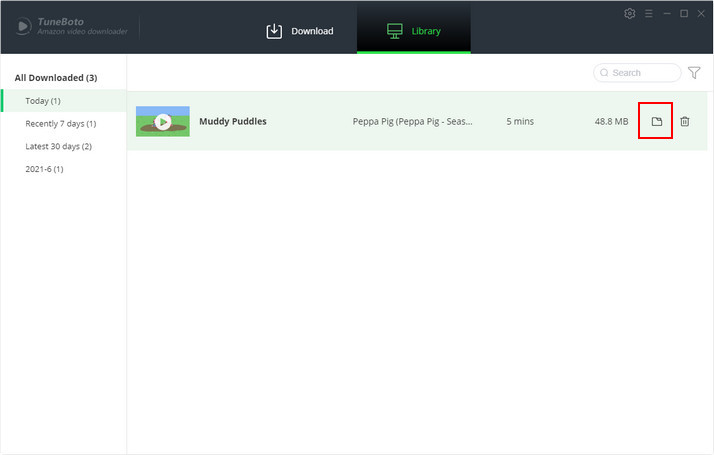Click the search magnifier icon
Viewport: 714px width, 455px height.
[x=604, y=73]
